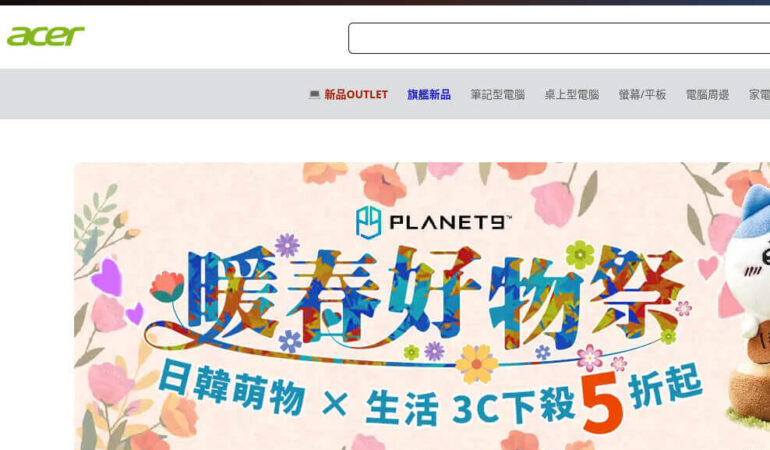Image resolution: width=770 pixels, height=450 pixels.
Task: Go to the 桌上型電腦 category
Action: tap(572, 94)
